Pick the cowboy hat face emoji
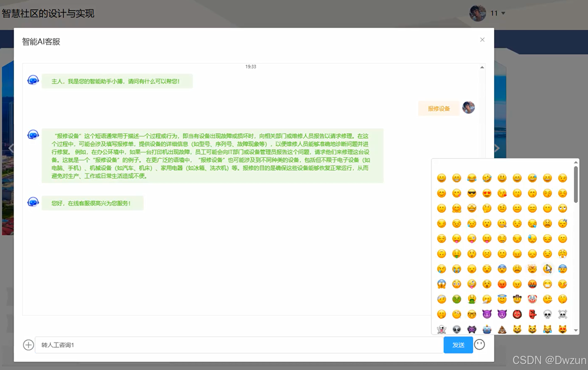This screenshot has width=588, height=370. pyautogui.click(x=517, y=299)
